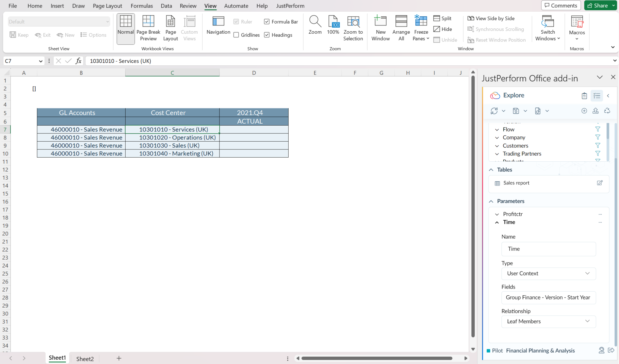
Task: Open the clipboard task list icon beside Explore
Action: (x=584, y=95)
